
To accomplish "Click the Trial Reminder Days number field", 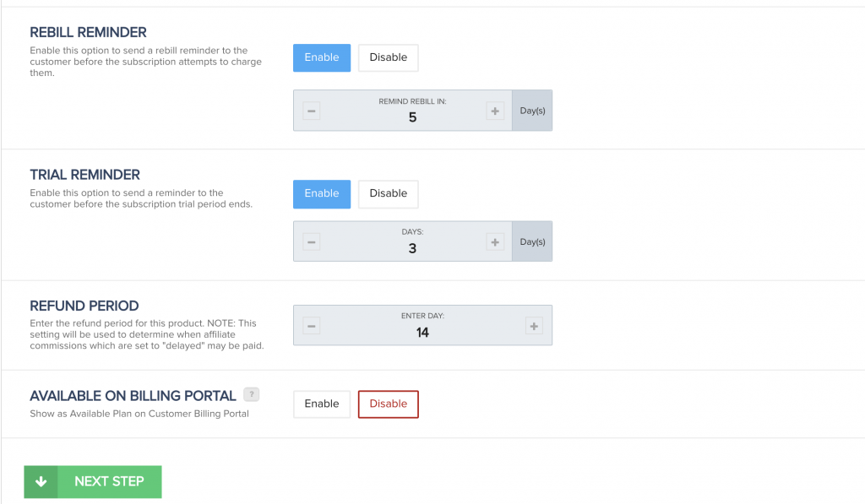I will tap(412, 249).
